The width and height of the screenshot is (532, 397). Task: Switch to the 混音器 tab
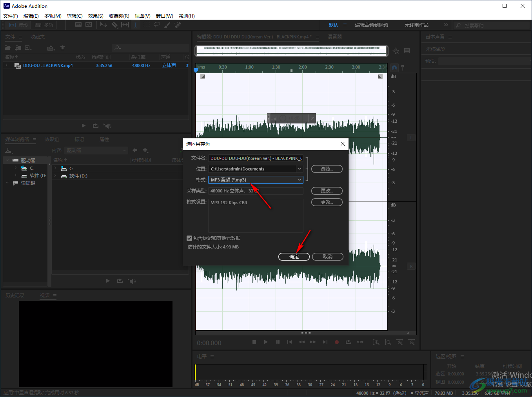click(x=335, y=36)
